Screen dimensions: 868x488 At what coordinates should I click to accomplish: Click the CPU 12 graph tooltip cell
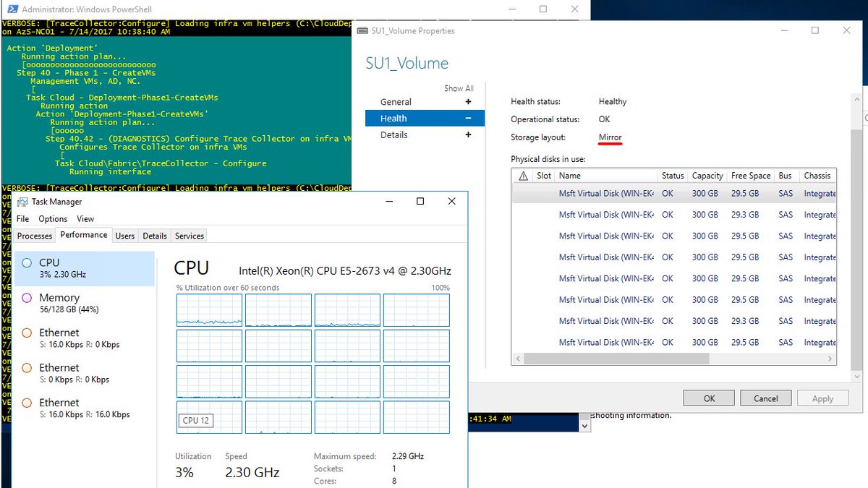coord(195,420)
